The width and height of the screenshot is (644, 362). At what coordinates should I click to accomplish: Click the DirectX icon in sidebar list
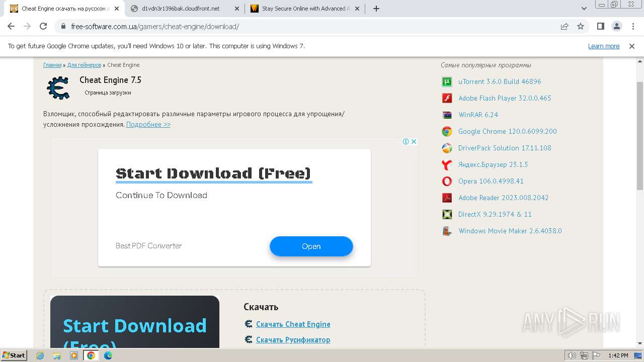coord(447,214)
